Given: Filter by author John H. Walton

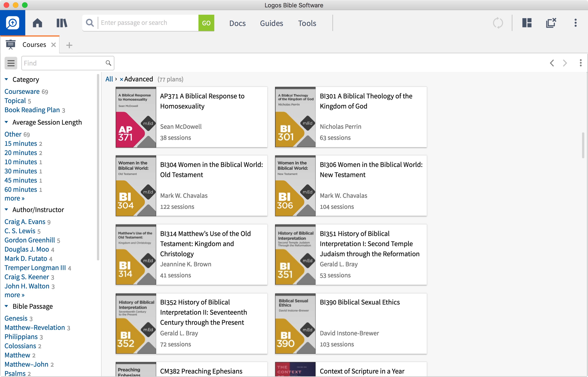Looking at the screenshot, I should (27, 286).
